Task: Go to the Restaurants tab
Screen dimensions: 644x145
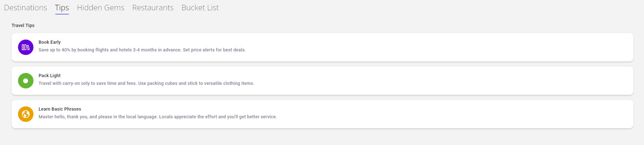Action: pyautogui.click(x=153, y=7)
